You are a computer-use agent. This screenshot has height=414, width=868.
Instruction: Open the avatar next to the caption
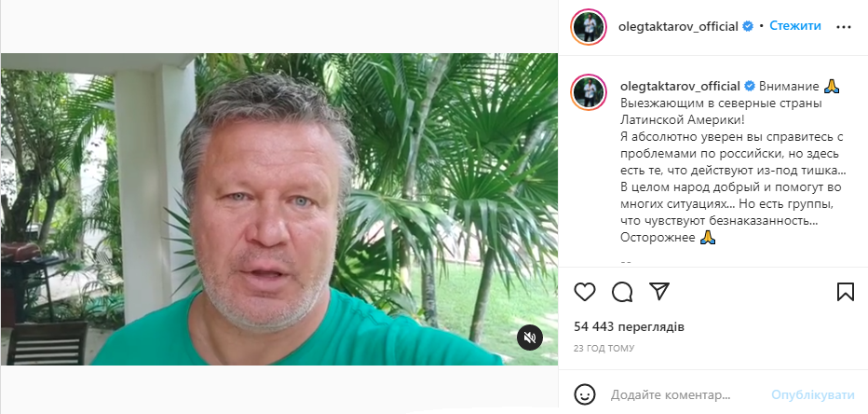coord(589,92)
